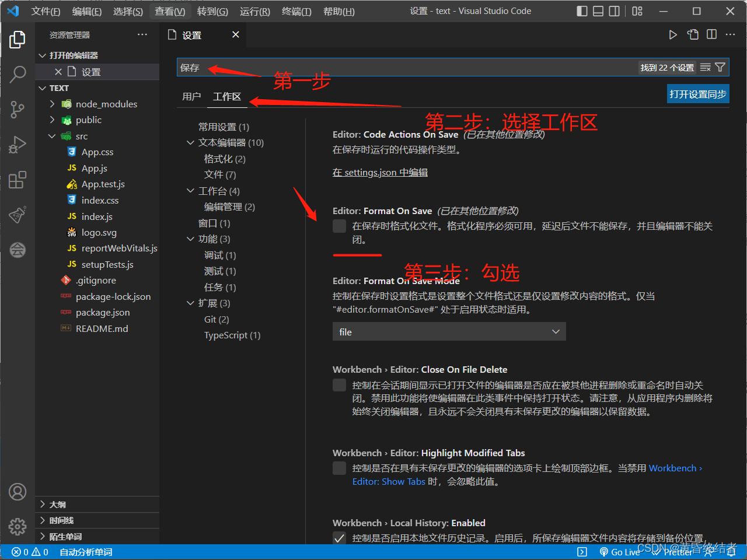Open editor More Actions ellipsis
This screenshot has height=560, width=747.
(x=731, y=35)
